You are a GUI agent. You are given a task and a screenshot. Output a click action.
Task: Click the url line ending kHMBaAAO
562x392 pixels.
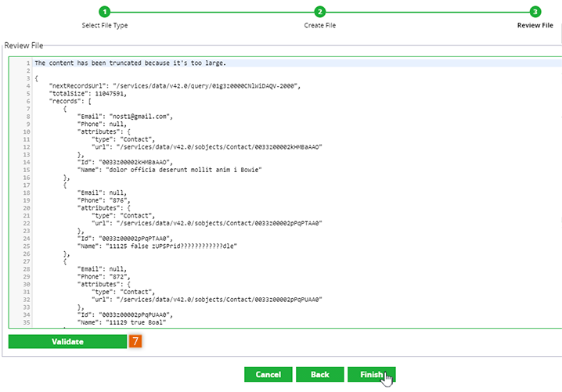207,147
